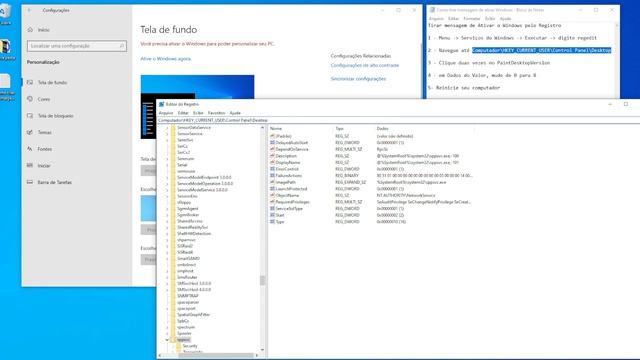Click the Start DWORD value icon

coord(272,215)
